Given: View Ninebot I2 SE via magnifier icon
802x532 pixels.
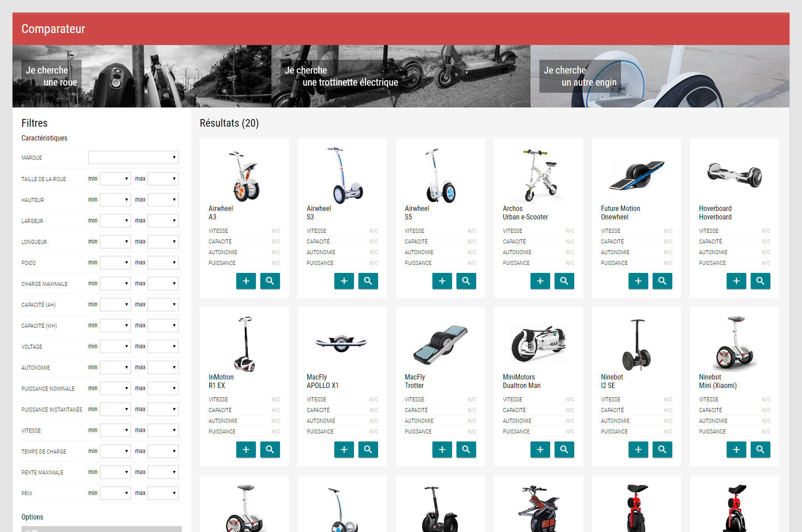Looking at the screenshot, I should click(x=662, y=450).
